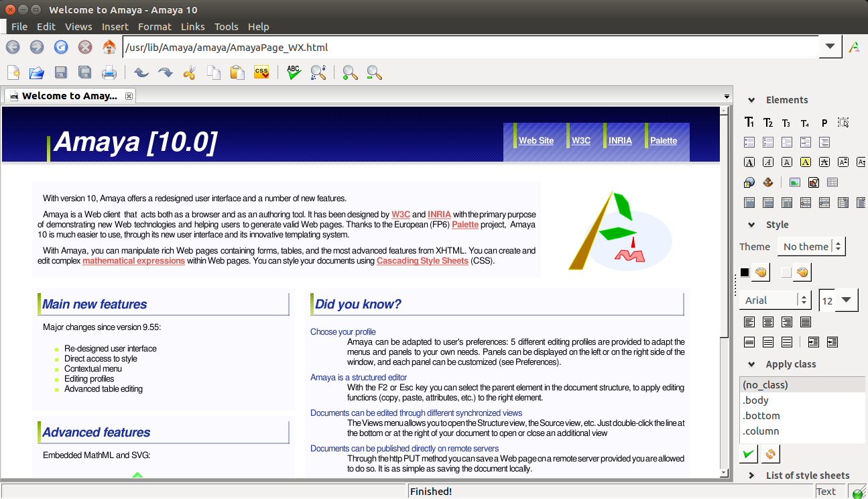Collapse the Style panel

tap(751, 225)
